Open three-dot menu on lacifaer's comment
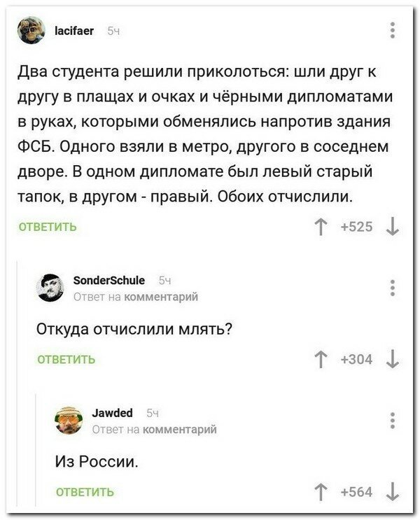 pyautogui.click(x=393, y=30)
